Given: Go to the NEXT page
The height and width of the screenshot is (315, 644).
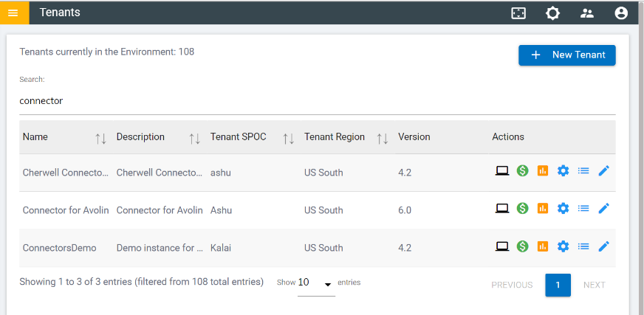Looking at the screenshot, I should point(595,285).
